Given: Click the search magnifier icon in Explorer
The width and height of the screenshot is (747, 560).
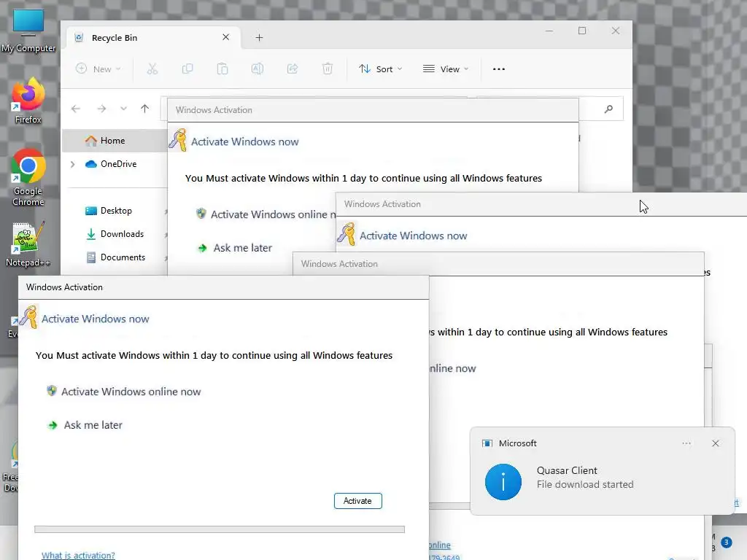Looking at the screenshot, I should [x=608, y=109].
